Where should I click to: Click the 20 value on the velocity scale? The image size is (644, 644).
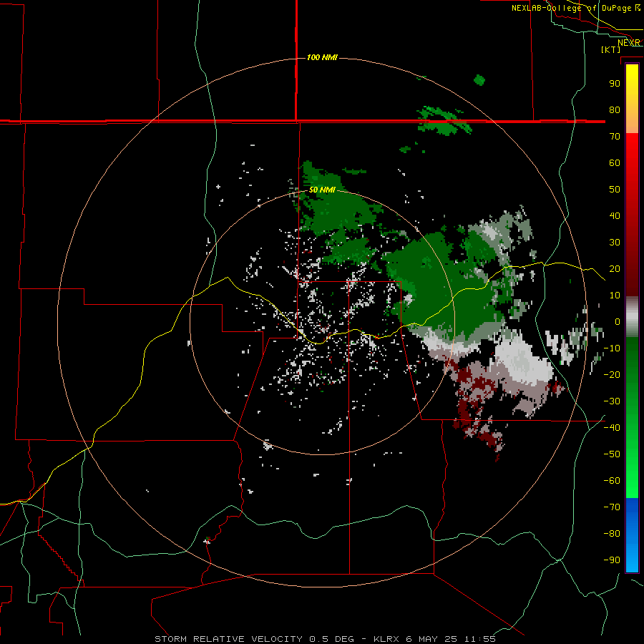pos(615,268)
